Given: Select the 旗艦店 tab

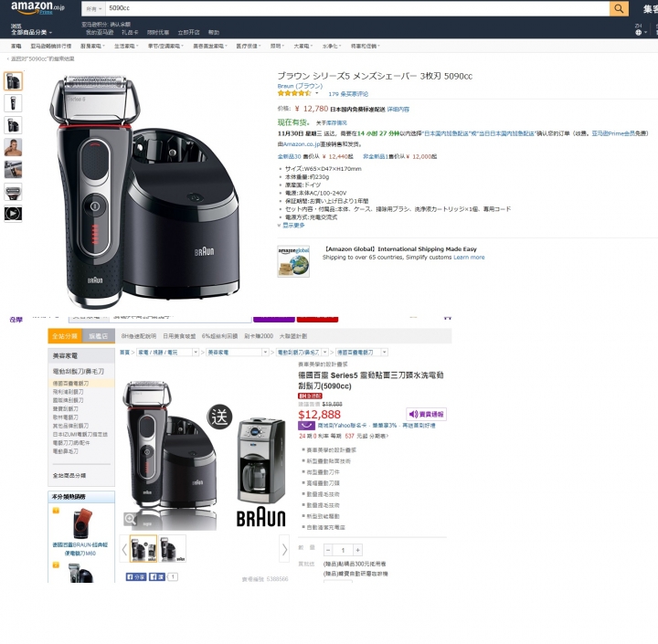Looking at the screenshot, I should point(98,336).
